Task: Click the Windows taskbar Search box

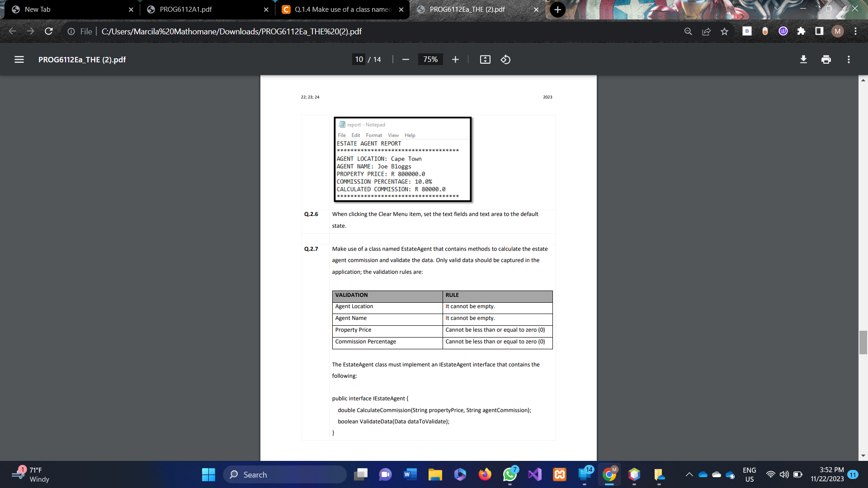Action: pos(285,474)
